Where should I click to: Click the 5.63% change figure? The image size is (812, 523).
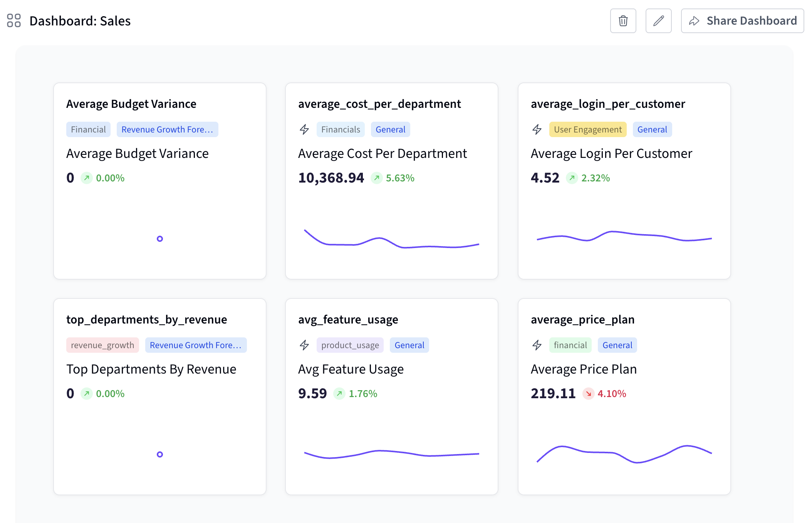pyautogui.click(x=400, y=178)
